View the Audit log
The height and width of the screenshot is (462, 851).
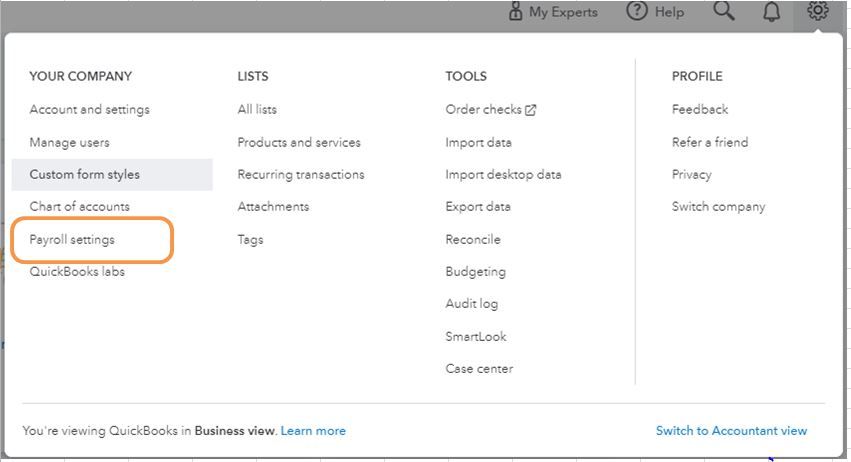tap(472, 304)
